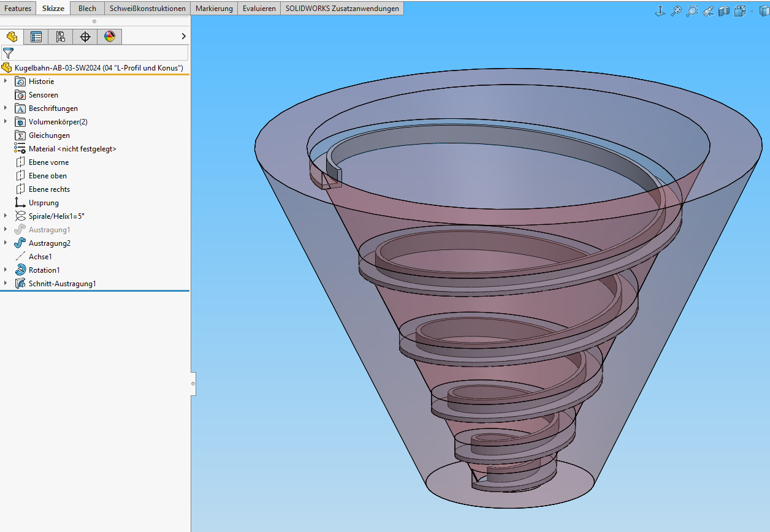Click the Rotation1 revolve icon

point(20,270)
